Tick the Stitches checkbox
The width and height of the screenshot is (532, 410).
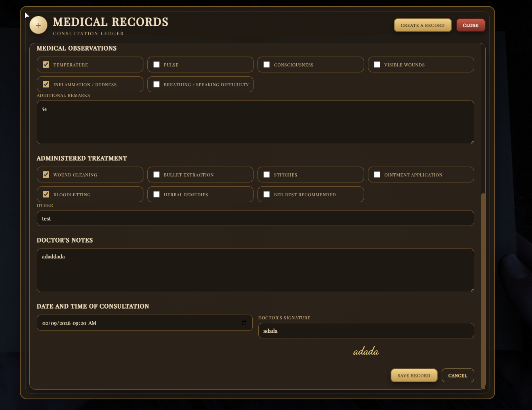click(x=267, y=175)
